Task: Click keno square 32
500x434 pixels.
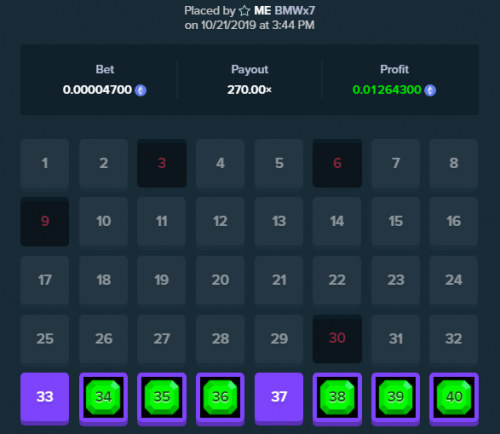Action: [454, 339]
